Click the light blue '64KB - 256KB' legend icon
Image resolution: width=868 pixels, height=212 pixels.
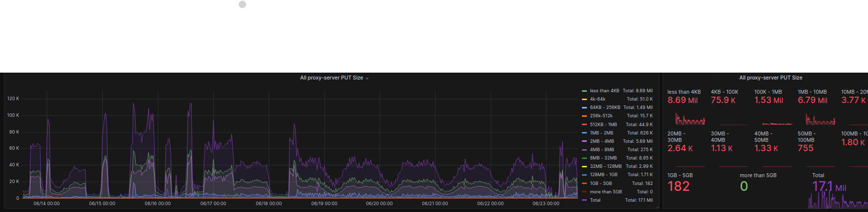pyautogui.click(x=584, y=107)
